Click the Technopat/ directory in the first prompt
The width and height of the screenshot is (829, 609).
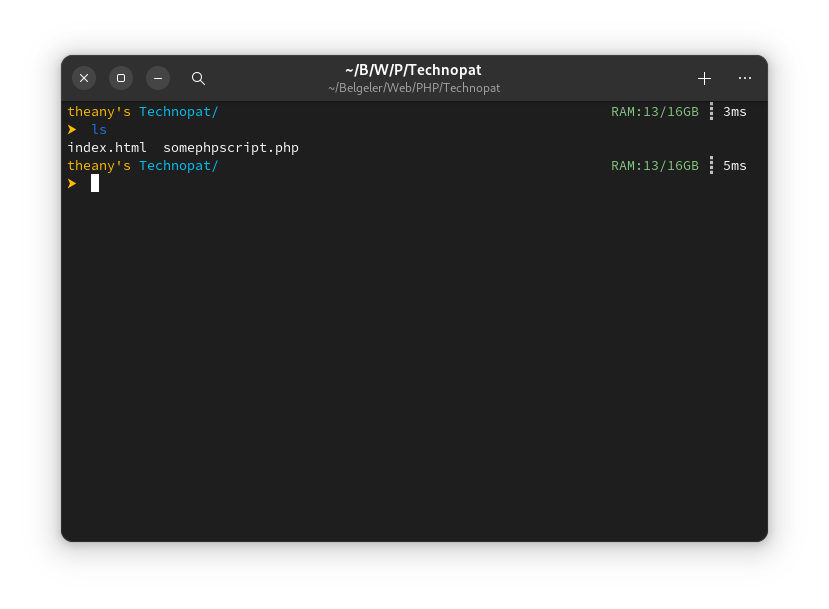[179, 112]
